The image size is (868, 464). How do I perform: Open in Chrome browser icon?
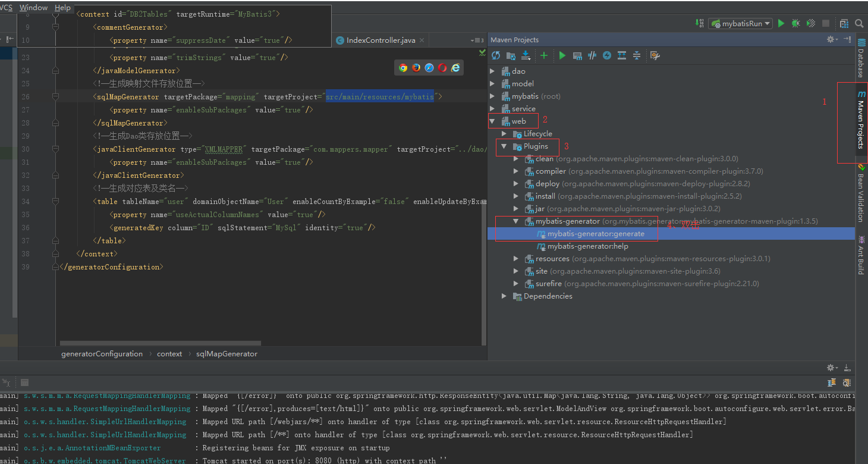(403, 68)
